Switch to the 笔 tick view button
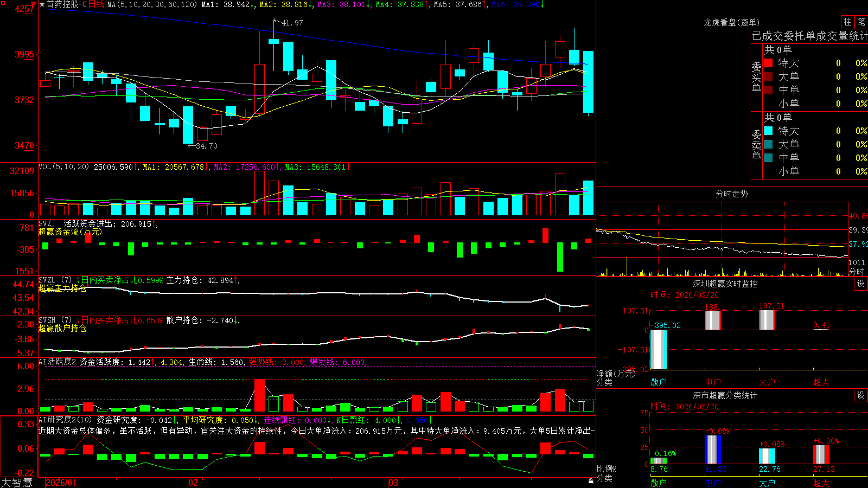This screenshot has height=488, width=868. coord(861,22)
